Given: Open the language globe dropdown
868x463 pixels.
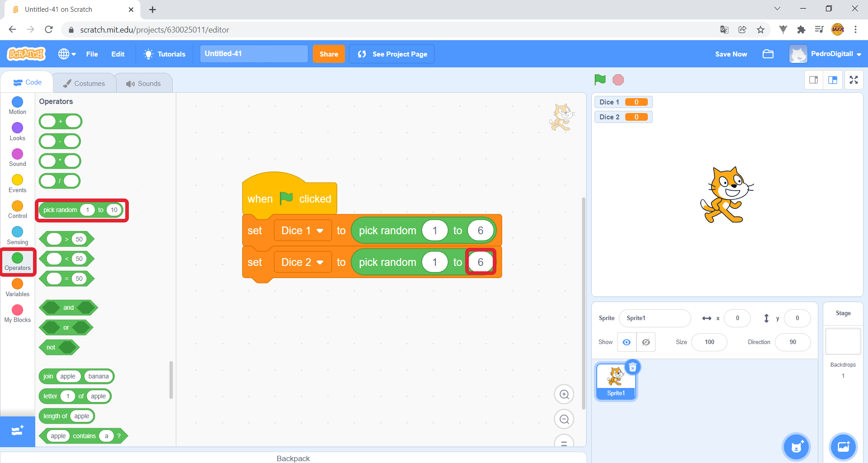Looking at the screenshot, I should tap(66, 54).
